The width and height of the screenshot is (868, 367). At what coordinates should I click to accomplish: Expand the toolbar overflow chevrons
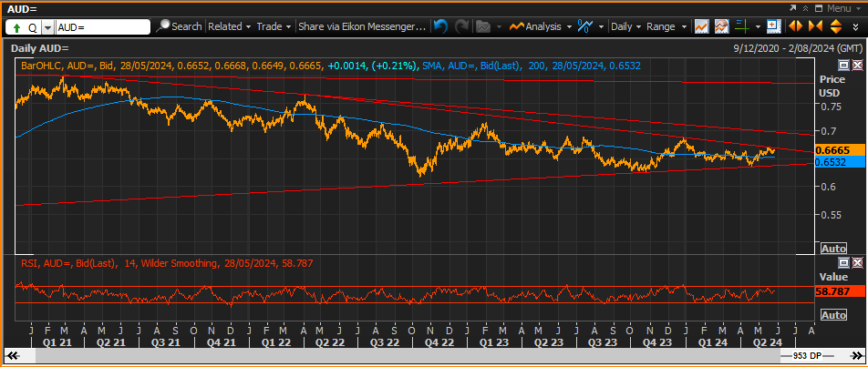pos(854,26)
